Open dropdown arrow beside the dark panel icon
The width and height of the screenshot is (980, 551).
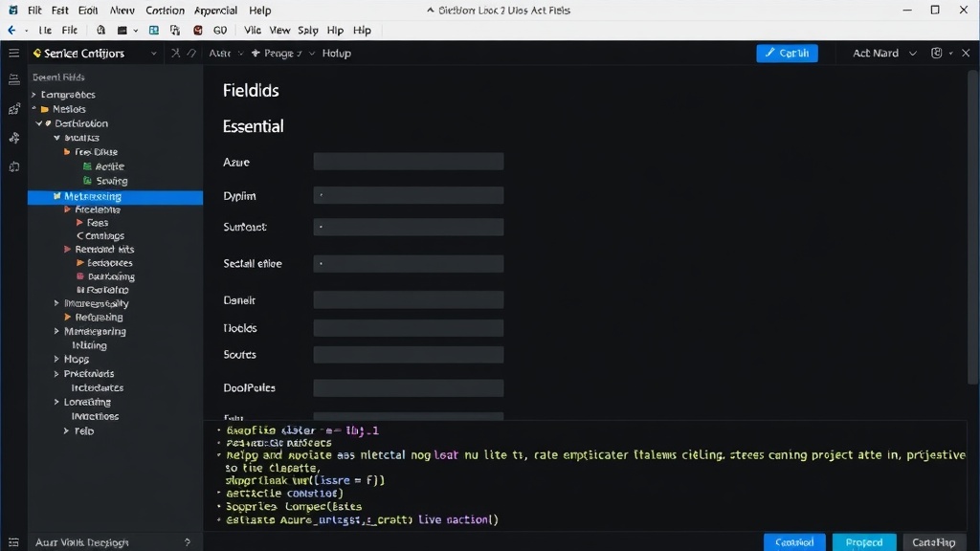click(136, 31)
